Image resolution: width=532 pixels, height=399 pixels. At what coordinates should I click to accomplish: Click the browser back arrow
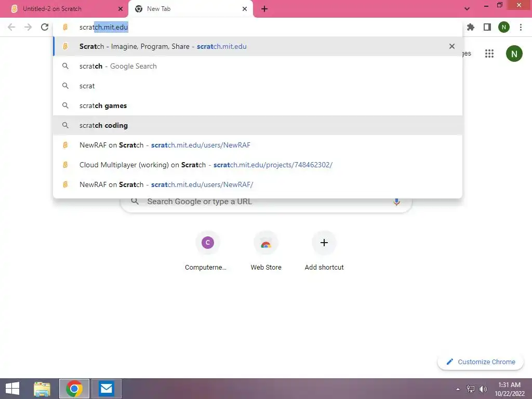(11, 27)
